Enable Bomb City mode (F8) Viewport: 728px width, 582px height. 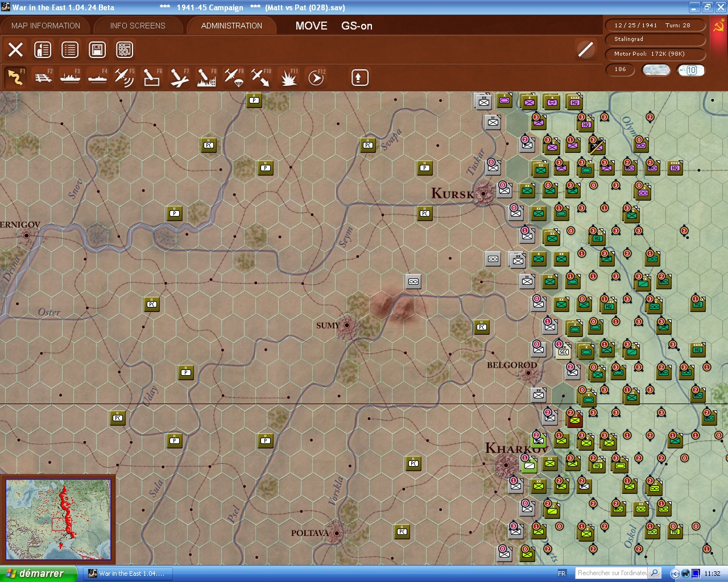[x=206, y=77]
